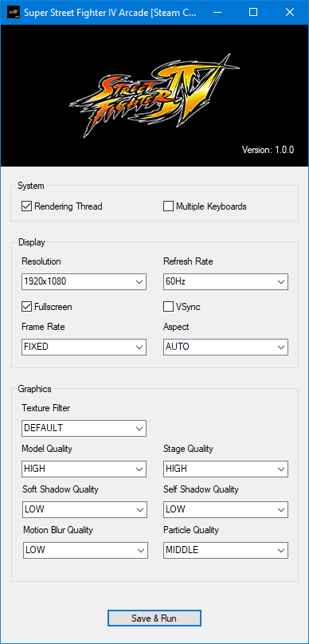Viewport: 309px width, 644px height.
Task: Click the Self Shadow Quality label
Action: point(201,489)
